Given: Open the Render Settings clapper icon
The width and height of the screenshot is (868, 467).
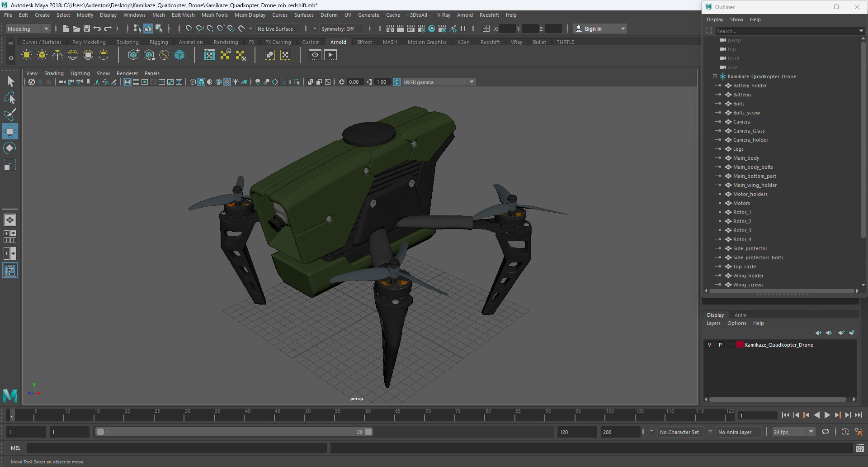Looking at the screenshot, I should [421, 29].
